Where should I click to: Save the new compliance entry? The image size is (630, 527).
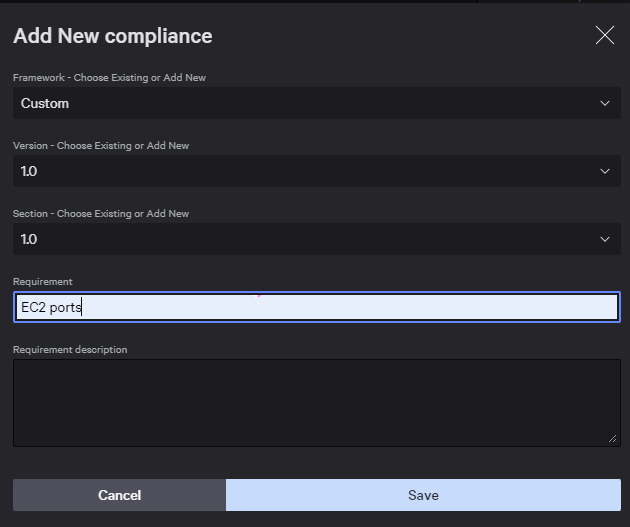(423, 495)
